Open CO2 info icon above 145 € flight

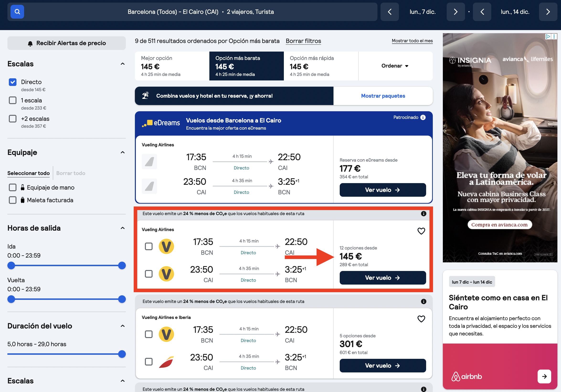tap(424, 214)
